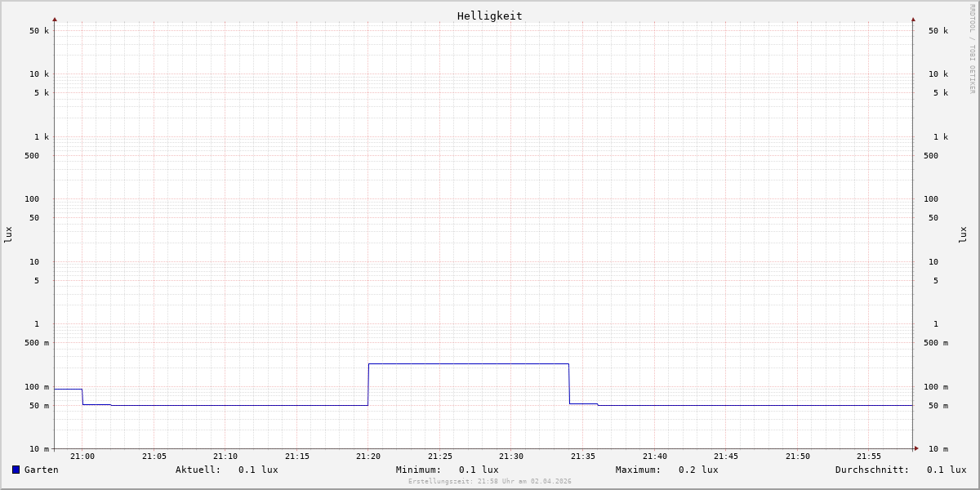Click the left axis 50 k label

click(x=39, y=31)
